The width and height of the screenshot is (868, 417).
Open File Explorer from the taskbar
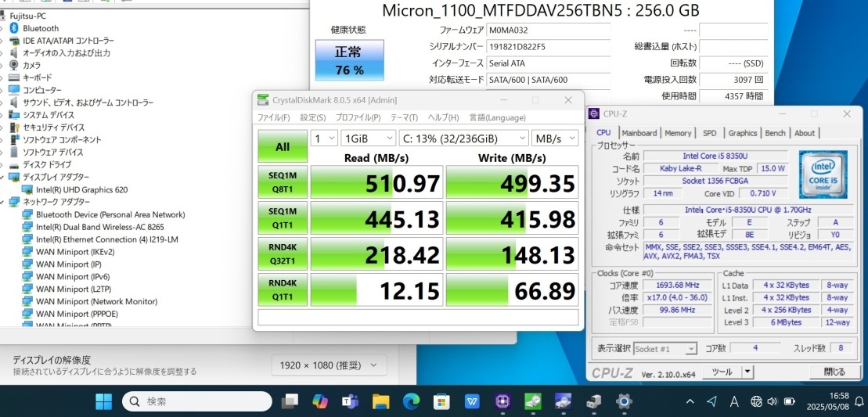[381, 401]
